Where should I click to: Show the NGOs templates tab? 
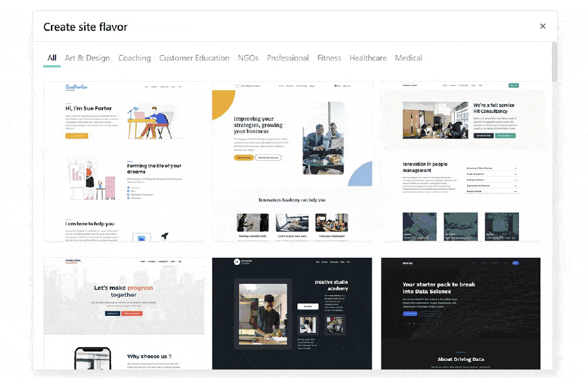[x=248, y=58]
